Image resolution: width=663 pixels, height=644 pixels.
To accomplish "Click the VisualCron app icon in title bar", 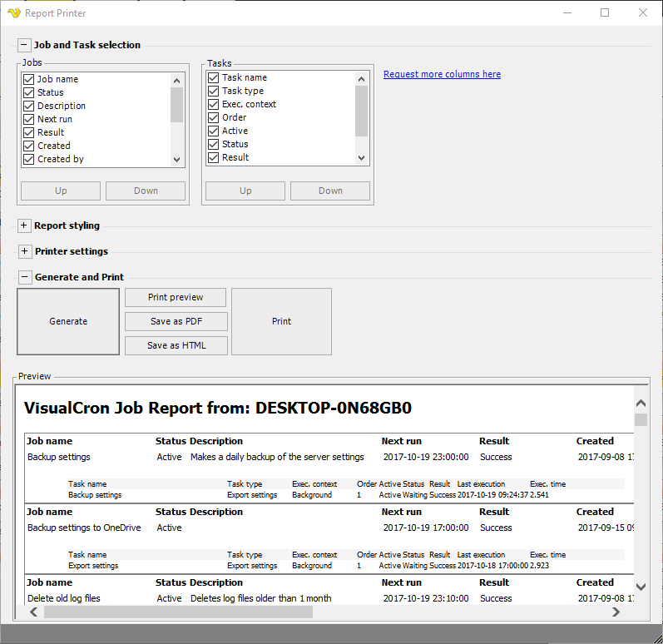I will point(14,13).
